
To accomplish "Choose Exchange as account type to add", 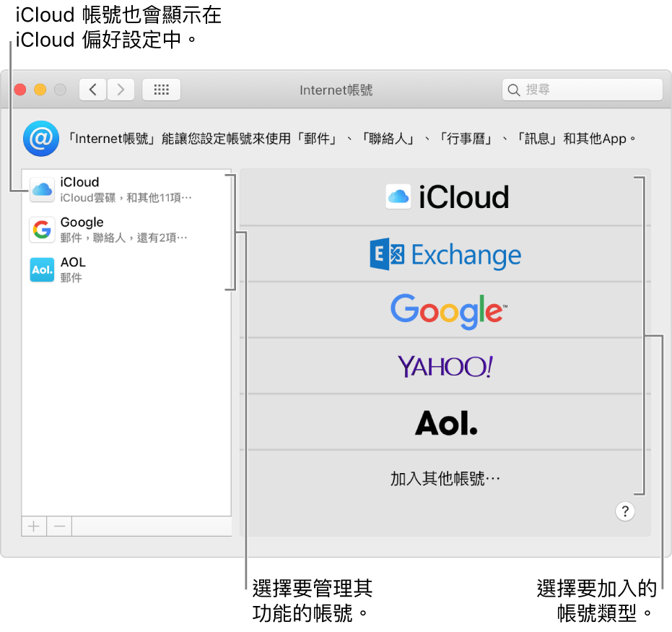I will (x=445, y=254).
